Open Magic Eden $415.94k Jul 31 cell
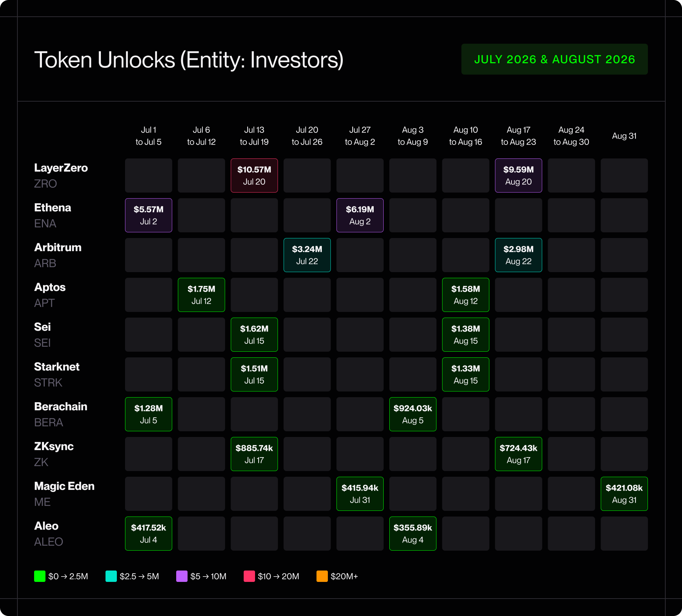 coord(360,494)
